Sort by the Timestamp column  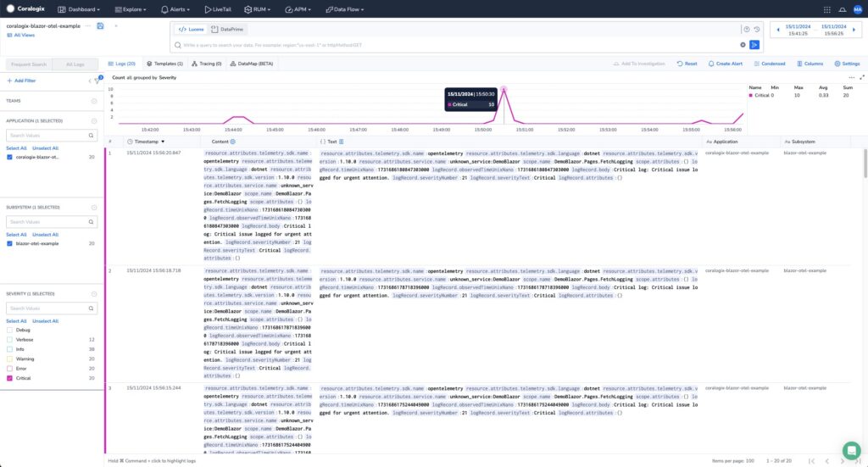(x=146, y=142)
